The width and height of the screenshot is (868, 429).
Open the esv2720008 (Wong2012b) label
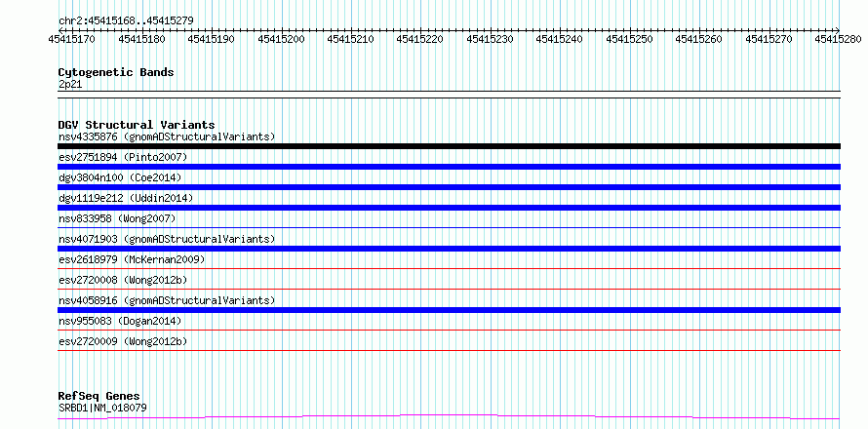pyautogui.click(x=123, y=280)
